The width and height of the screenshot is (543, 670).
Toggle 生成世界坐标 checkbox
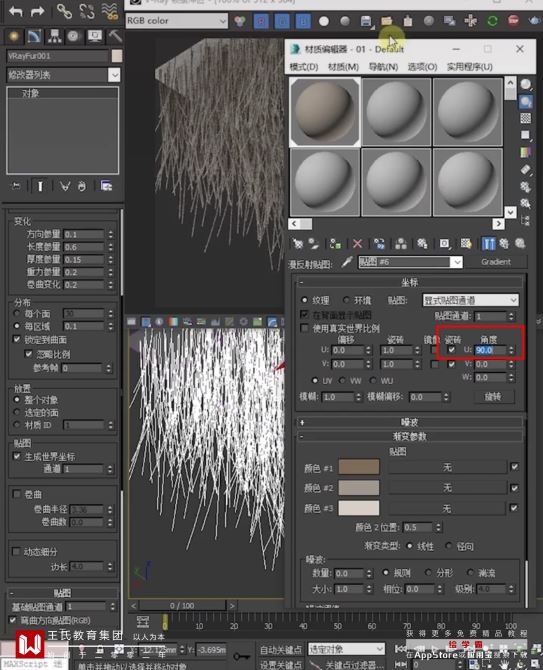tap(17, 456)
